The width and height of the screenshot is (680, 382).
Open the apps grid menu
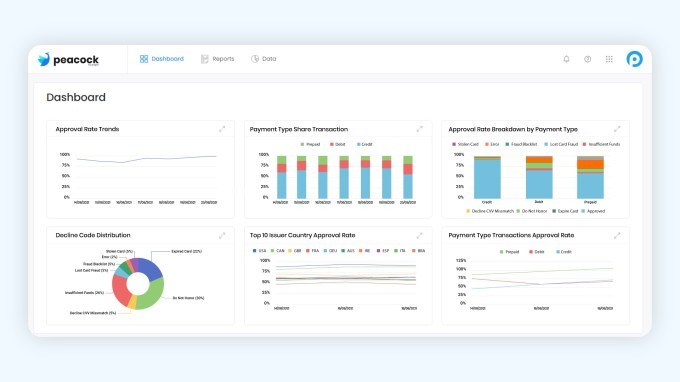pyautogui.click(x=609, y=59)
